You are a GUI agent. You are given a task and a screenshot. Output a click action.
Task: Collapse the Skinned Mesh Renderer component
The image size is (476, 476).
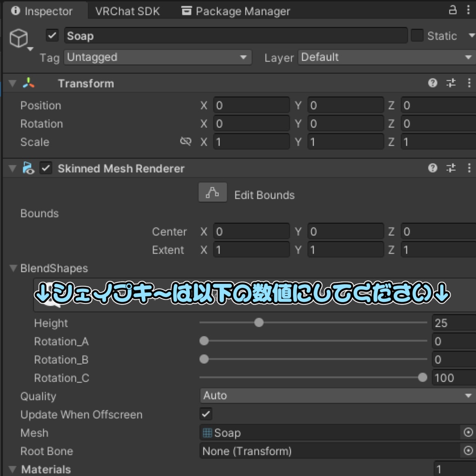13,168
